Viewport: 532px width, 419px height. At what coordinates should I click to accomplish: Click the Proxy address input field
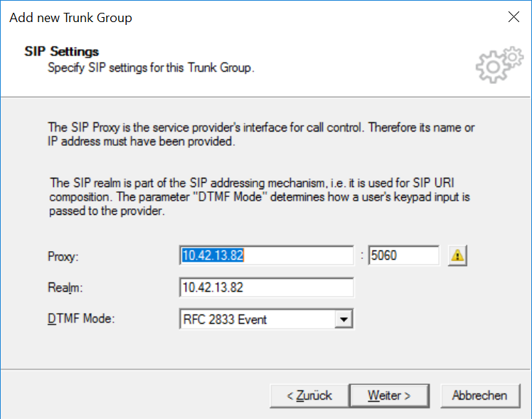pos(266,255)
